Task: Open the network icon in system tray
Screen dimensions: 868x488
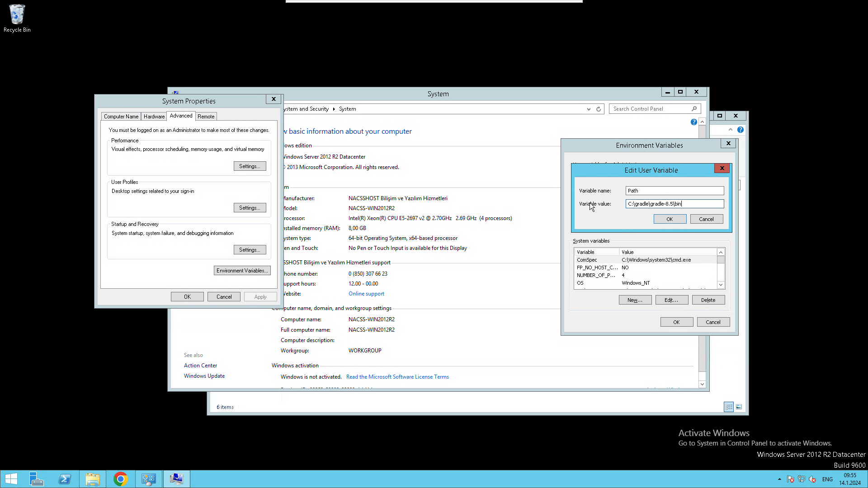Action: point(802,479)
